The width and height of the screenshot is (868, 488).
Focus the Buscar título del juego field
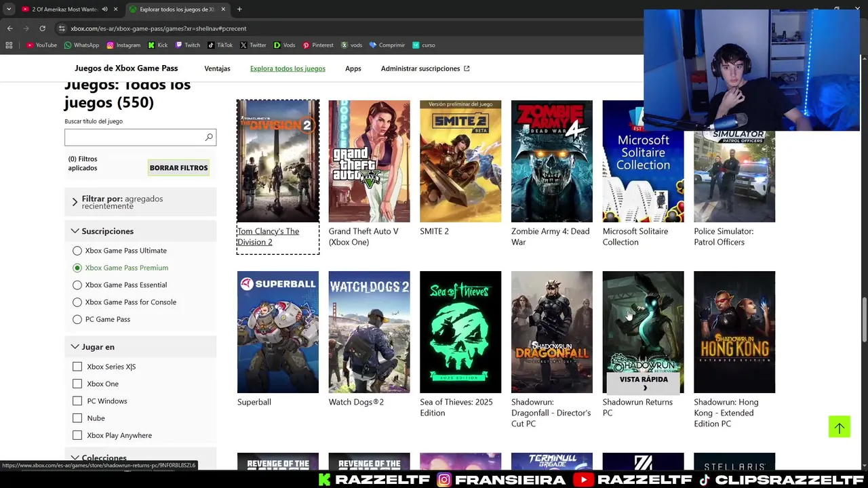point(140,138)
